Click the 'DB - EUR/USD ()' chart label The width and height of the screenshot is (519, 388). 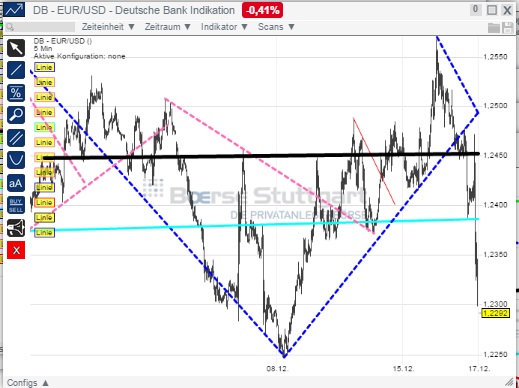pos(63,41)
